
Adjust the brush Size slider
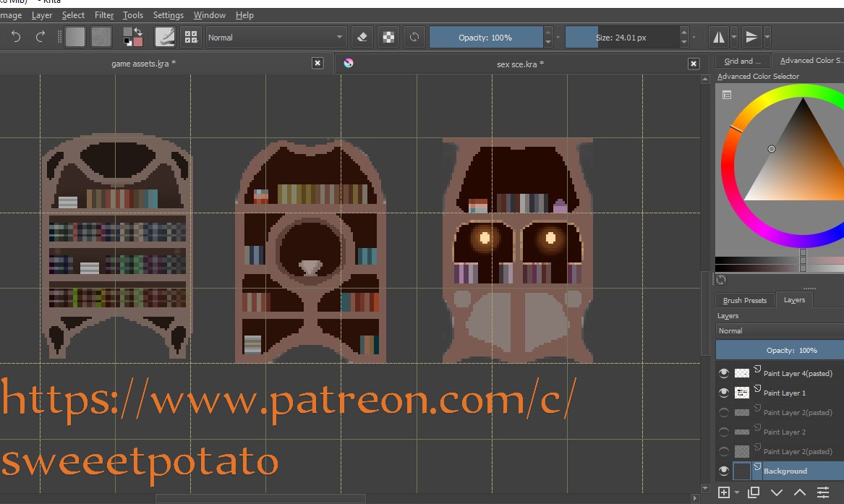pos(621,37)
